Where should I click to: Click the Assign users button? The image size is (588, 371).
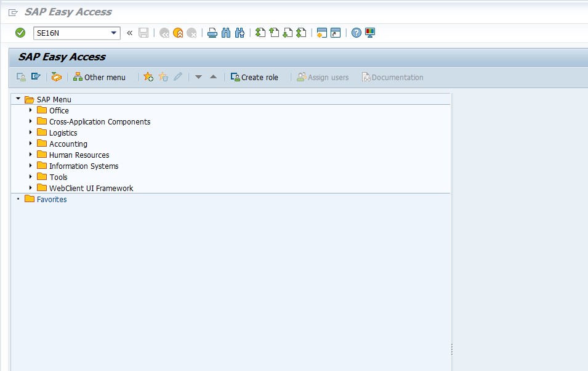(323, 78)
